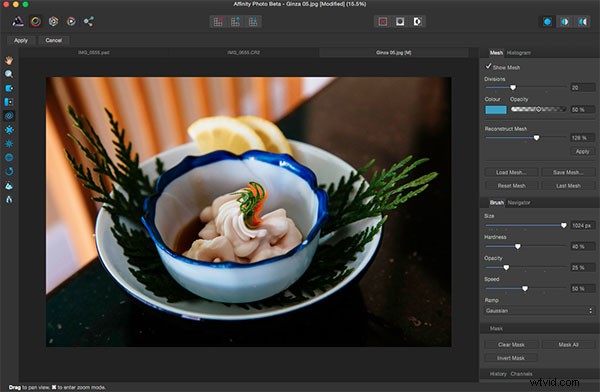Select the Liquify Pinch tool
This screenshot has width=600, height=392.
coord(9,130)
